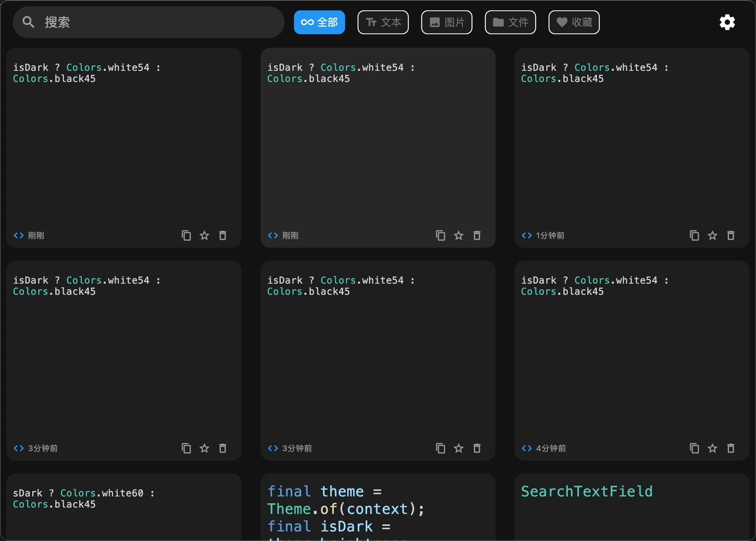Delete the 4分钟前 clipboard card
The width and height of the screenshot is (756, 541).
[731, 448]
